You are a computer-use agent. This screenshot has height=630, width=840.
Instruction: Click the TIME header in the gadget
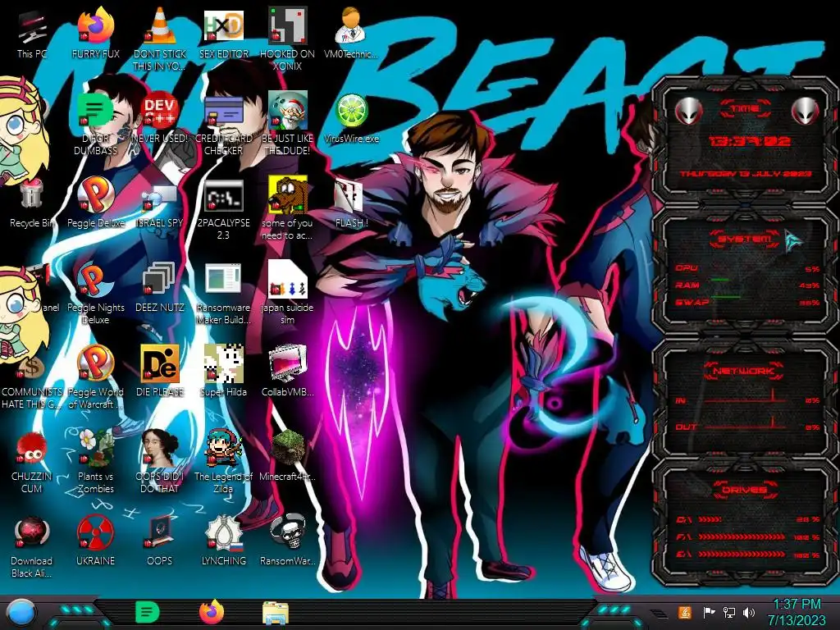tap(745, 109)
